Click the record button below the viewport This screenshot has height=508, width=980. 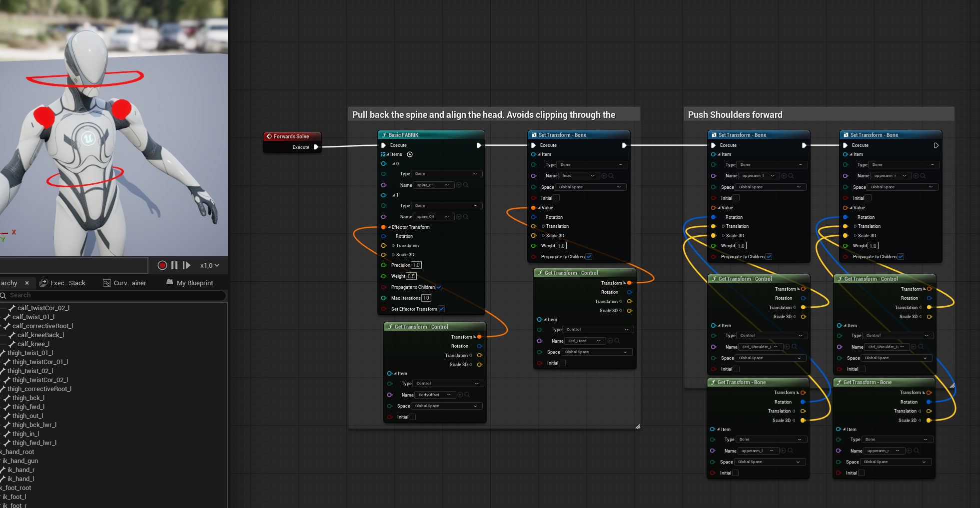[x=162, y=265]
